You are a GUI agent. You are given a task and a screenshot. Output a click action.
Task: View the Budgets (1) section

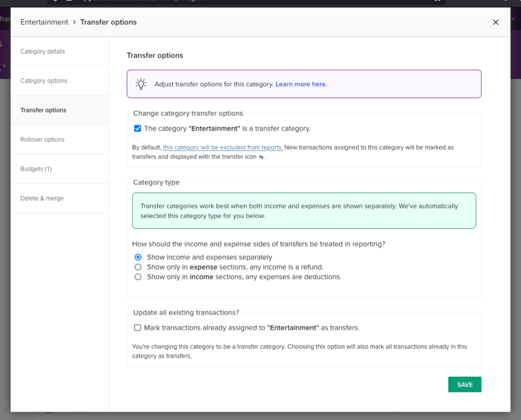pyautogui.click(x=36, y=169)
